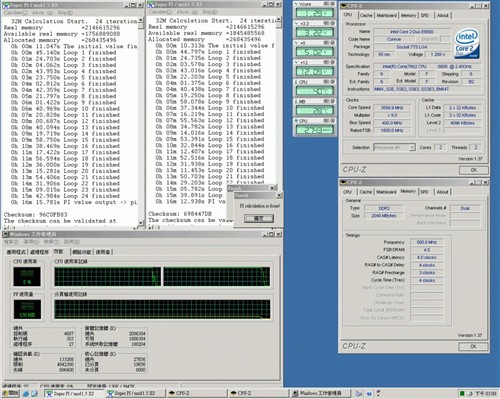
Task: Click the down arrow on the scrollbar of the Super PI window with checksum 96C0FB83
Action: tap(141, 223)
